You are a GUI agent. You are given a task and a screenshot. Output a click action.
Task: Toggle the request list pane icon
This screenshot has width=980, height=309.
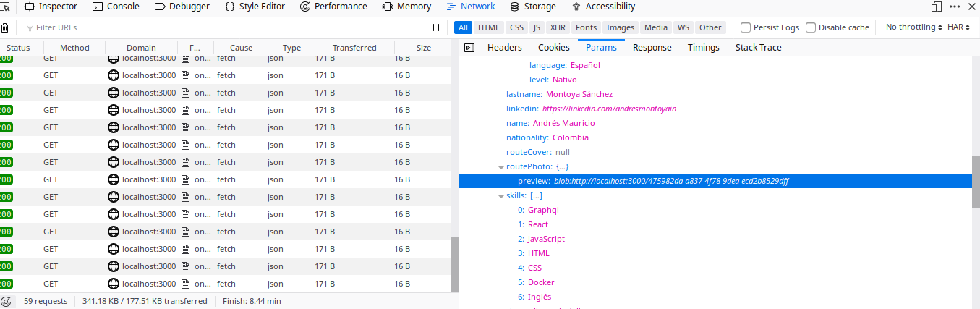(x=469, y=48)
